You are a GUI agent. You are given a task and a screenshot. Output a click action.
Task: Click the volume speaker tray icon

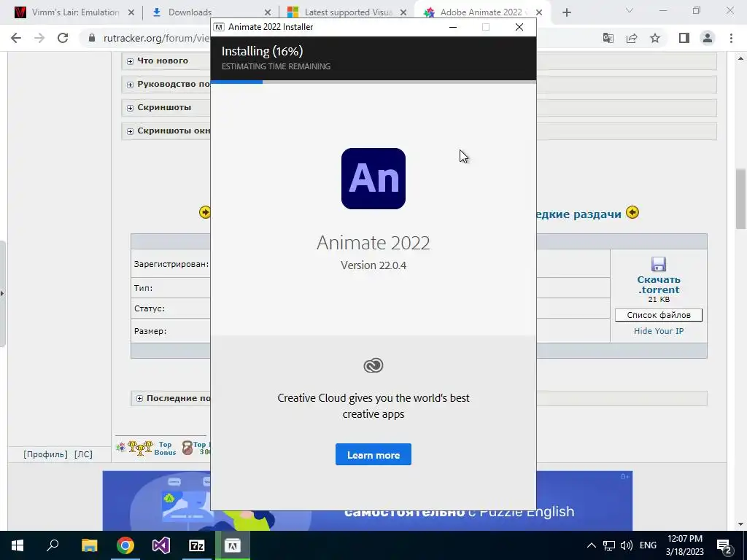coord(627,545)
